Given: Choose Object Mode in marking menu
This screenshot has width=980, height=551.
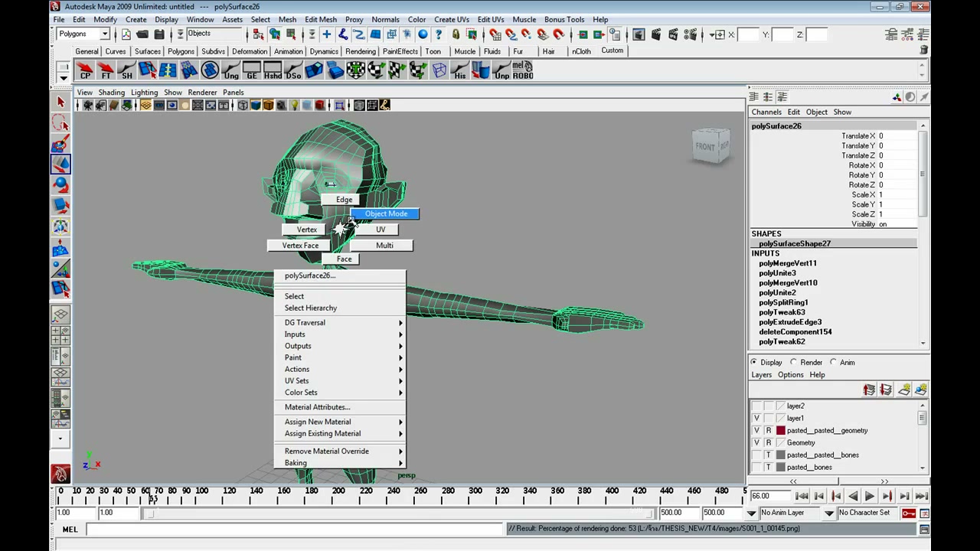Looking at the screenshot, I should (x=385, y=214).
